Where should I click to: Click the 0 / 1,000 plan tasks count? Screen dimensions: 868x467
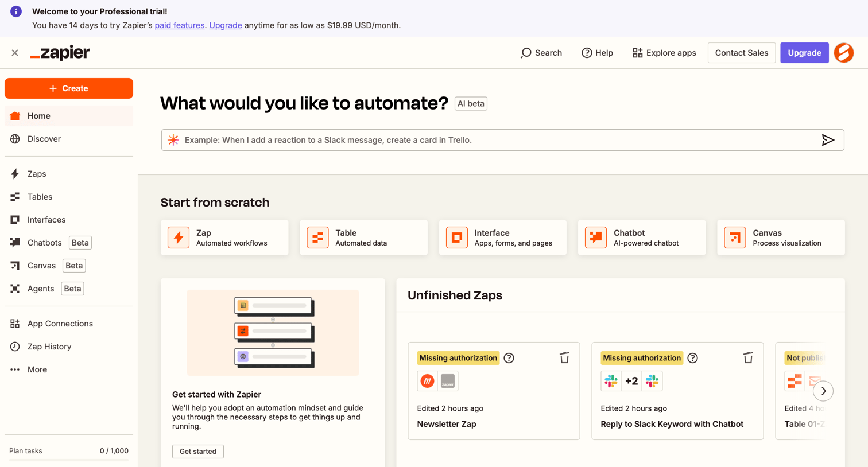(x=114, y=451)
